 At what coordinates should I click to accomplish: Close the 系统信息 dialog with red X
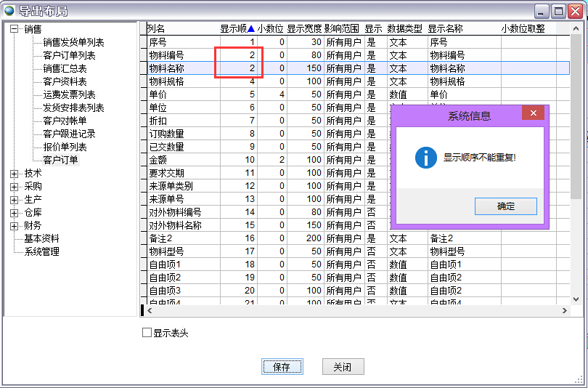tap(533, 113)
